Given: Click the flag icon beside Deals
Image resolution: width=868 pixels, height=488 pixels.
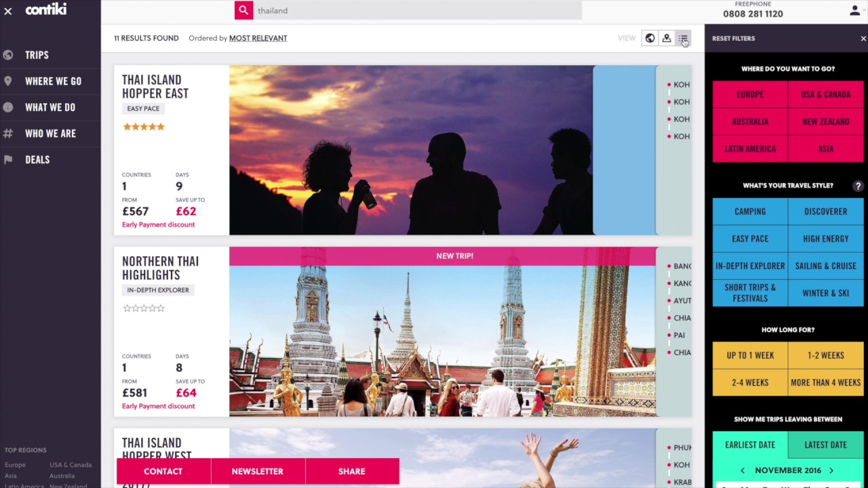Looking at the screenshot, I should click(8, 159).
